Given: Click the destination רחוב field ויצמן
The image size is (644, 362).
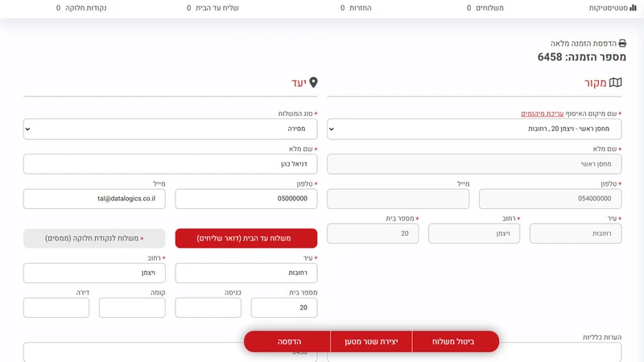Looking at the screenshot, I should pos(94,273).
